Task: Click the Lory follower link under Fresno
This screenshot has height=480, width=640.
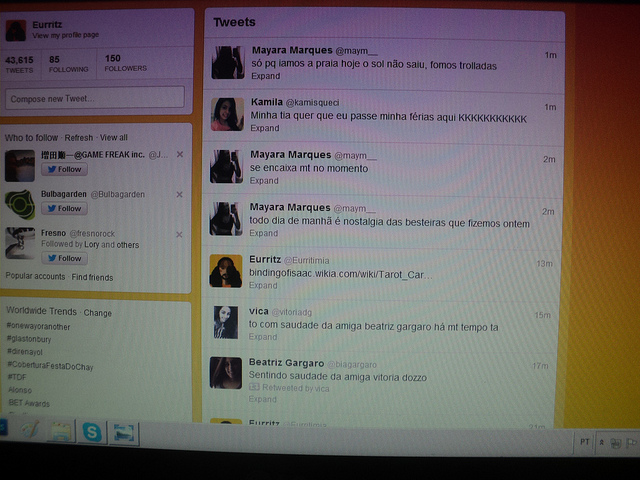Action: [x=91, y=244]
